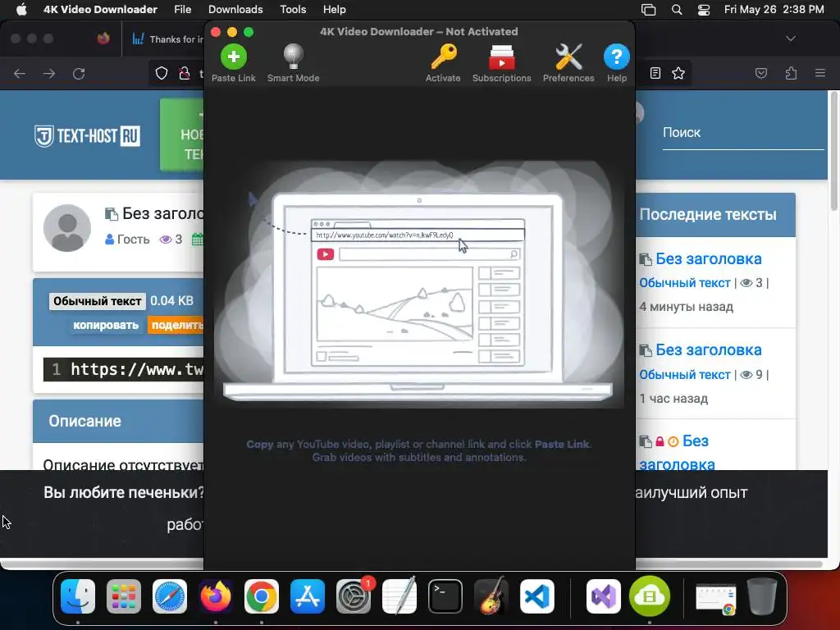The height and width of the screenshot is (630, 840).
Task: Click Обычный текст link under first entry
Action: (x=685, y=283)
